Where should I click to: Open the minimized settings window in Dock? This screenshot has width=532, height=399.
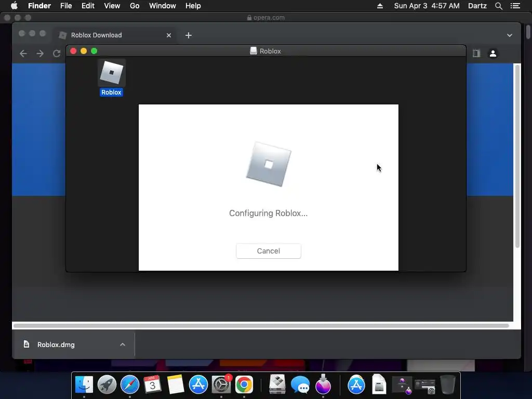(x=425, y=386)
